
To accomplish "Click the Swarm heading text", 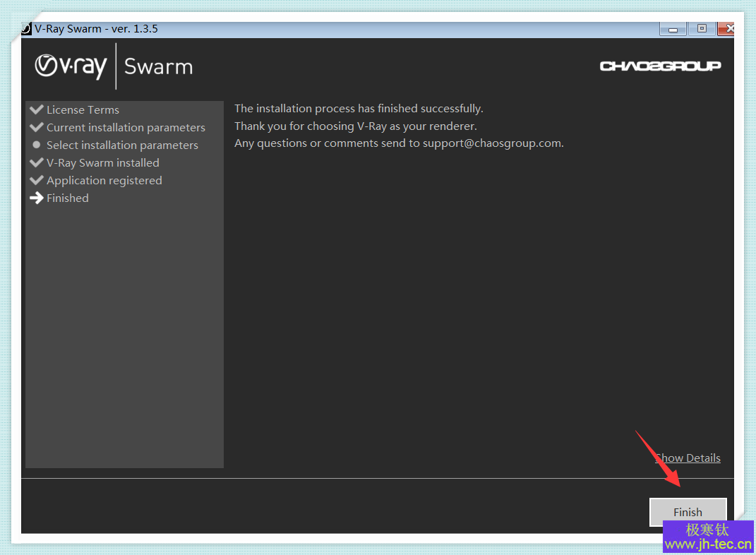I will [x=159, y=66].
